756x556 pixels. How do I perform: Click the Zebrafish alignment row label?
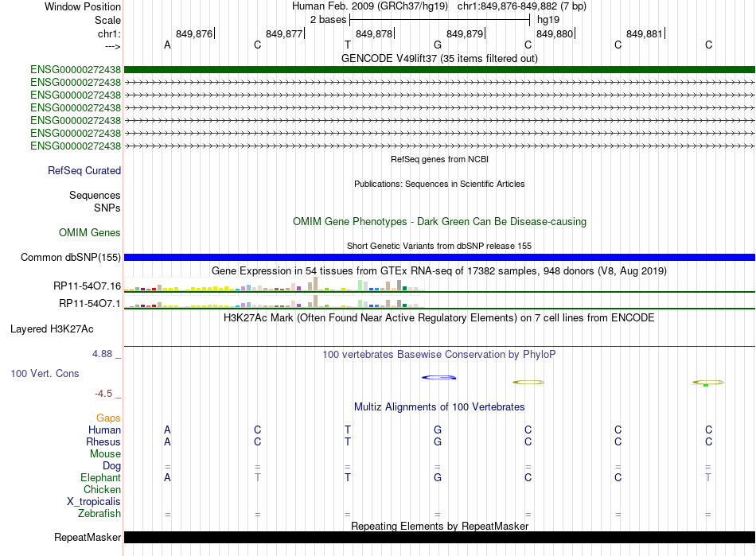(99, 514)
